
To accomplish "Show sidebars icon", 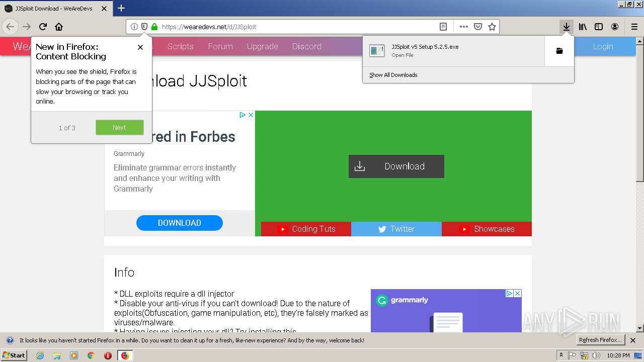I will click(x=599, y=27).
